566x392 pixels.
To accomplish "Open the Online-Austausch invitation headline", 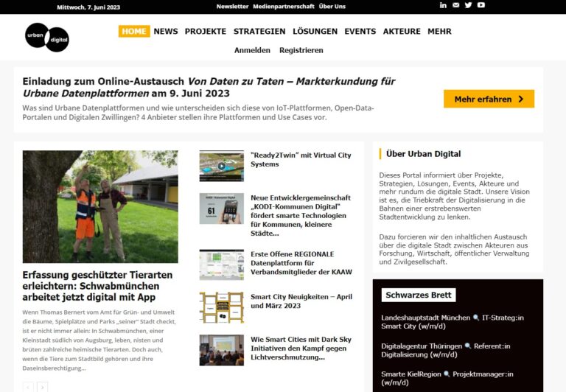I will tap(209, 87).
